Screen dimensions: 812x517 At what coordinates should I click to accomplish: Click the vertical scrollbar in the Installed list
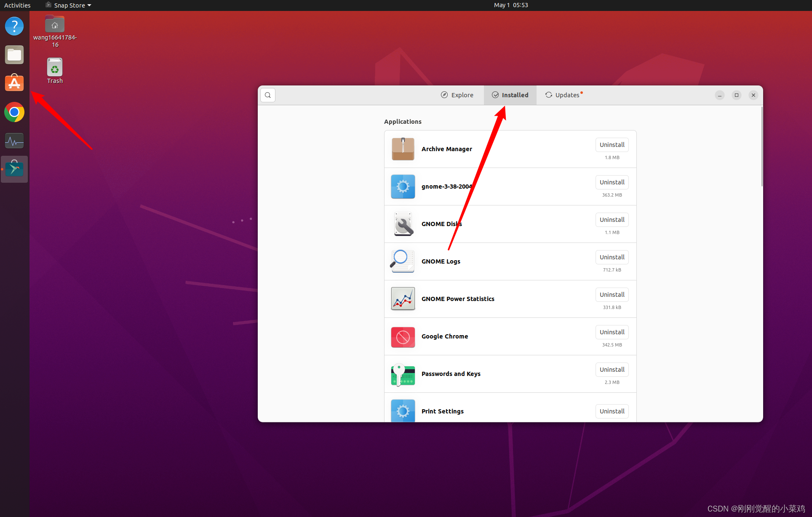[x=761, y=147]
